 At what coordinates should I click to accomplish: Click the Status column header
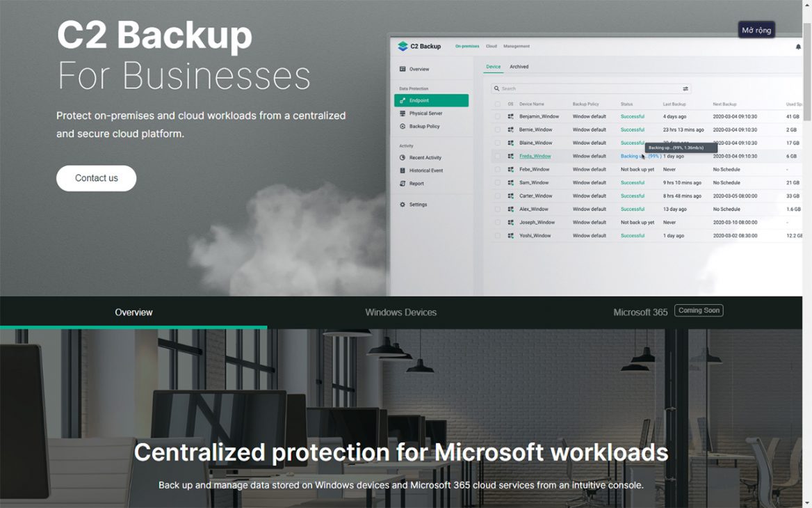click(626, 104)
